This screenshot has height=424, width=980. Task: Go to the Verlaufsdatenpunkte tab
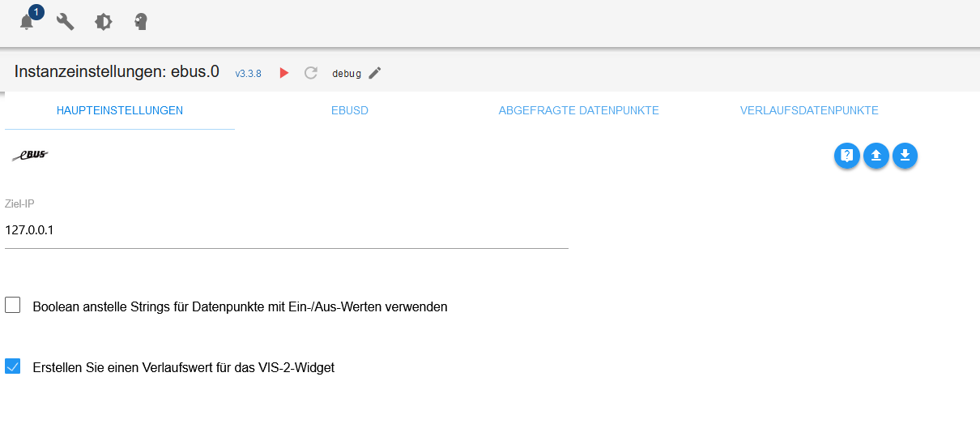(809, 110)
